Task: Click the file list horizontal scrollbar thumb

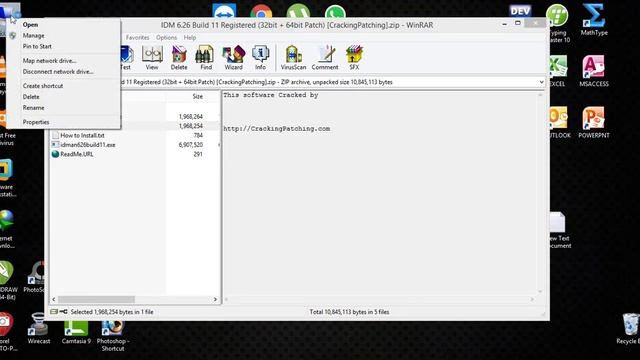Action: click(x=96, y=300)
